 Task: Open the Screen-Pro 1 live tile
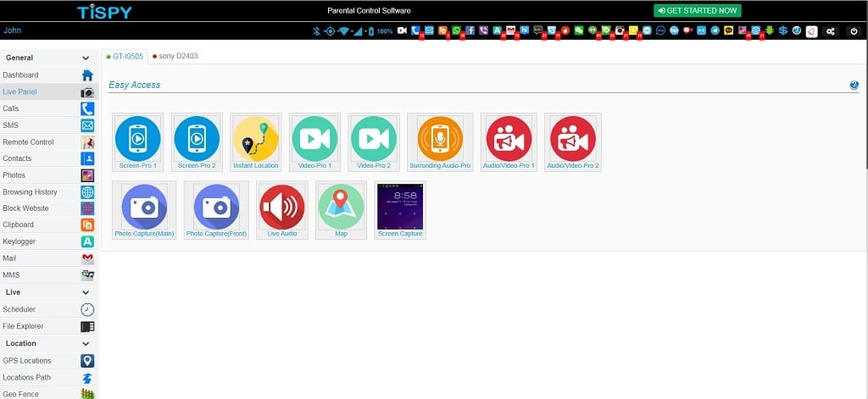138,142
